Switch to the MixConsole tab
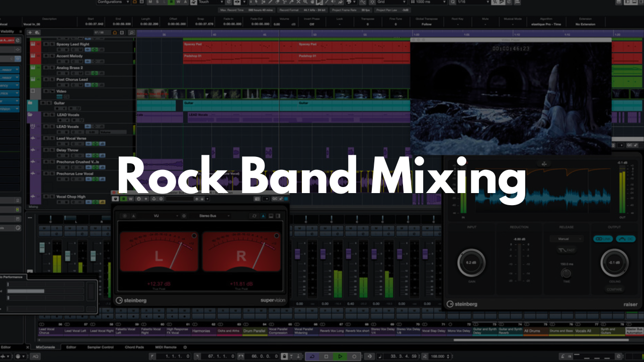 coord(45,346)
